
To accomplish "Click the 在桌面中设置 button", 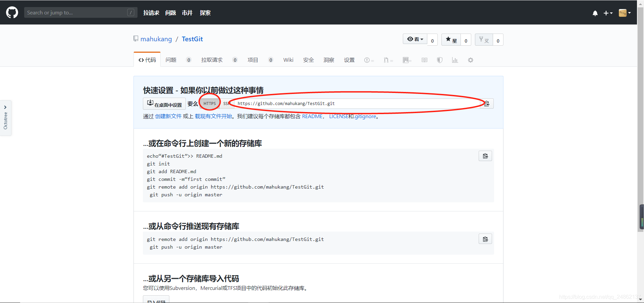I will point(164,104).
